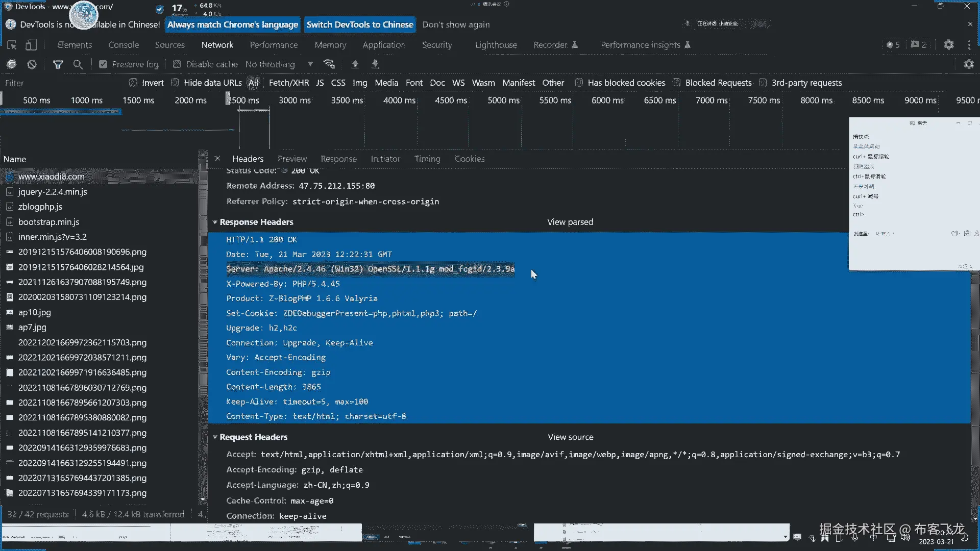Enable the Disable cache checkbox
This screenshot has height=551, width=980.
pos(177,64)
